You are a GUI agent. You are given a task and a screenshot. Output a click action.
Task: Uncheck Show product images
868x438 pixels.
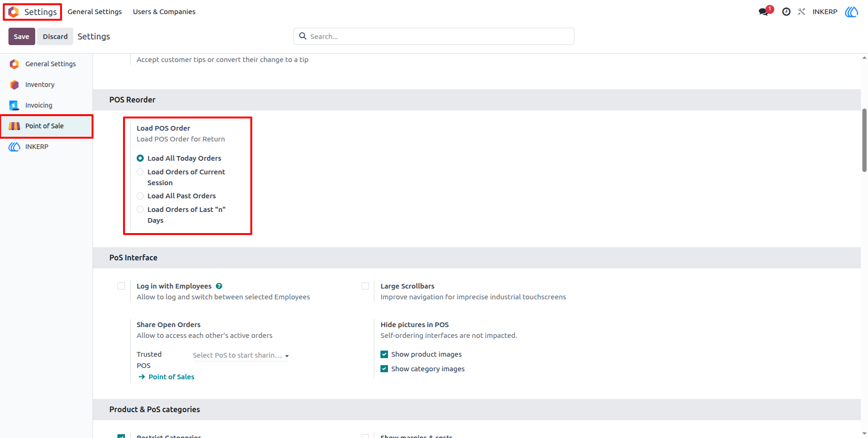384,354
